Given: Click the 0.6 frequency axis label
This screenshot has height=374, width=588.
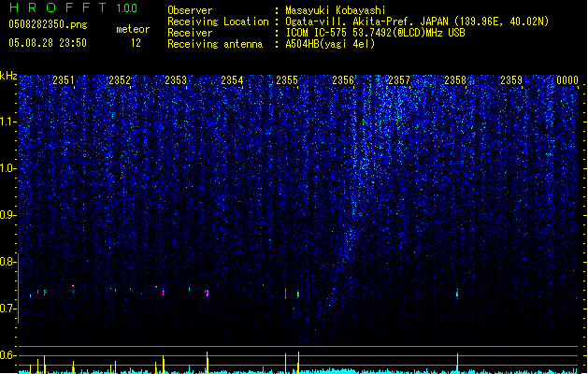Looking at the screenshot, I should coord(7,355).
